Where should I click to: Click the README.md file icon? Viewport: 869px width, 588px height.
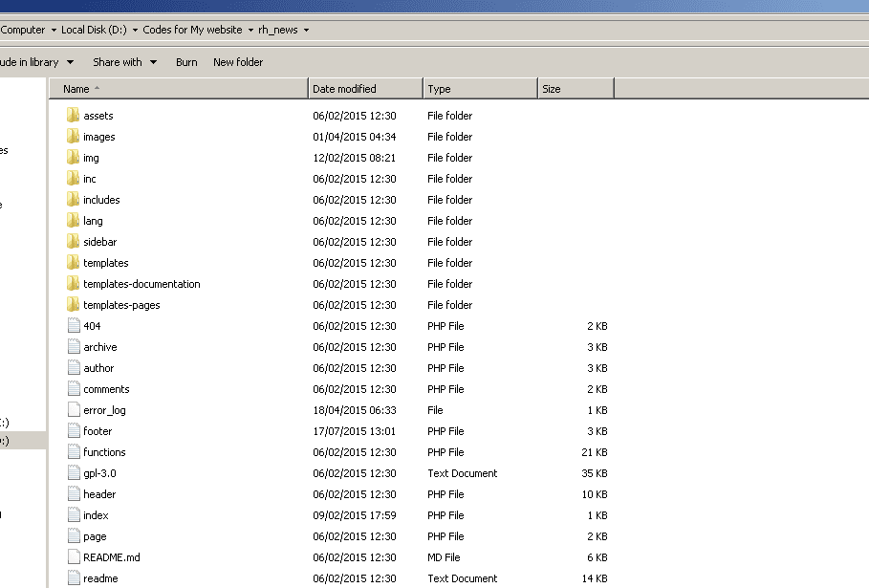click(74, 557)
